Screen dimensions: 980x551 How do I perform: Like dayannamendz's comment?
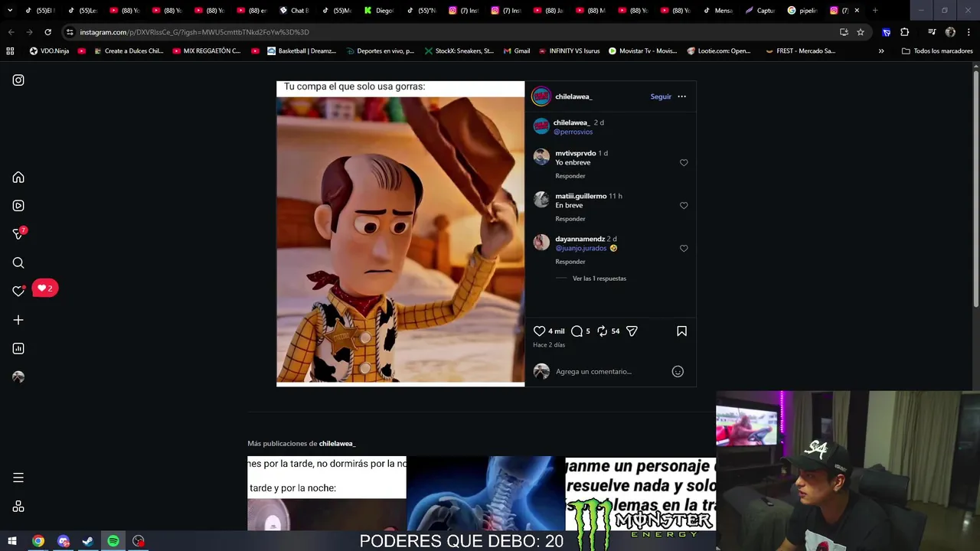tap(684, 248)
